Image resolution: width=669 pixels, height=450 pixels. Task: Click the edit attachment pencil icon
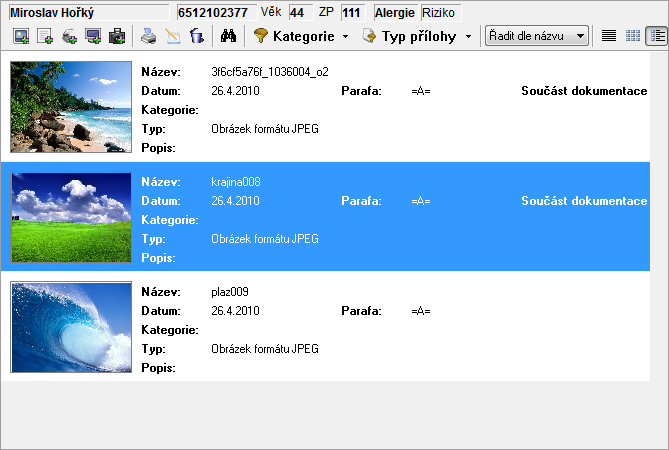(x=172, y=36)
